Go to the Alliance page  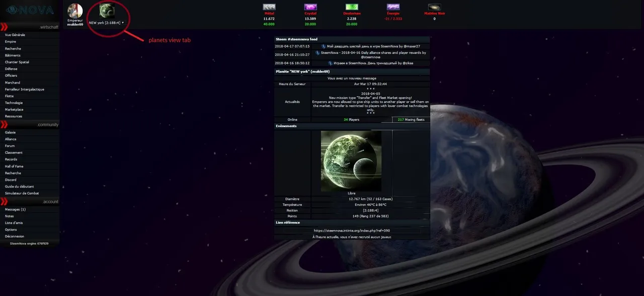tap(11, 139)
